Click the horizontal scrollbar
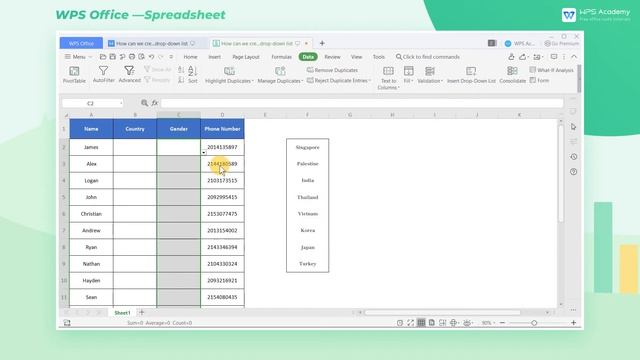Screen dimensions: 640x360 pos(442,313)
